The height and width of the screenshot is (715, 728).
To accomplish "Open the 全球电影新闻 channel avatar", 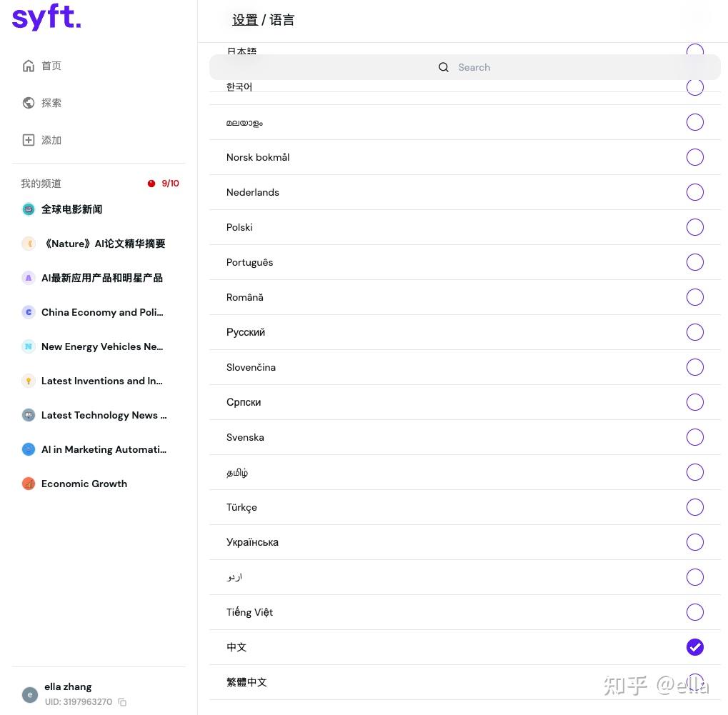I will point(29,209).
